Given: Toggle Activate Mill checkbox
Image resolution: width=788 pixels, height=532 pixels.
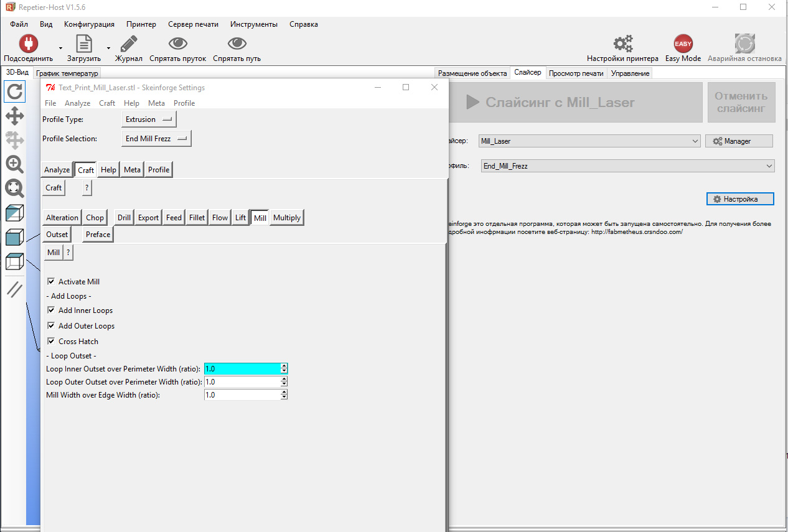Looking at the screenshot, I should coord(51,282).
